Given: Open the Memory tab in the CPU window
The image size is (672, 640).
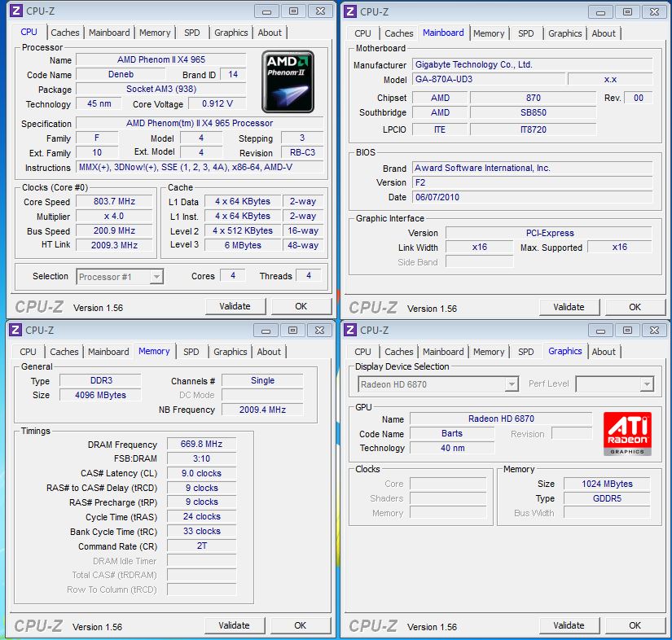Looking at the screenshot, I should click(155, 33).
